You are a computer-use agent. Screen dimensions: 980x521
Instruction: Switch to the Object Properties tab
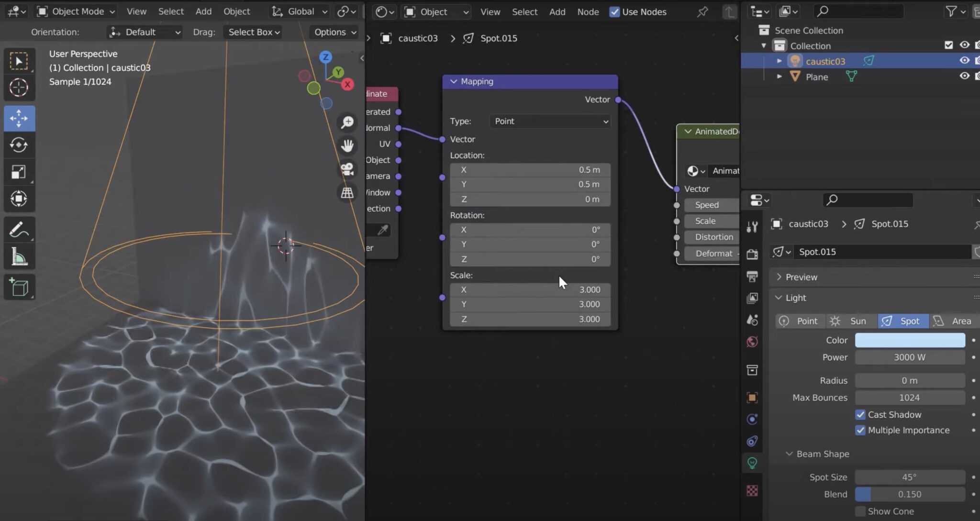[x=752, y=398]
